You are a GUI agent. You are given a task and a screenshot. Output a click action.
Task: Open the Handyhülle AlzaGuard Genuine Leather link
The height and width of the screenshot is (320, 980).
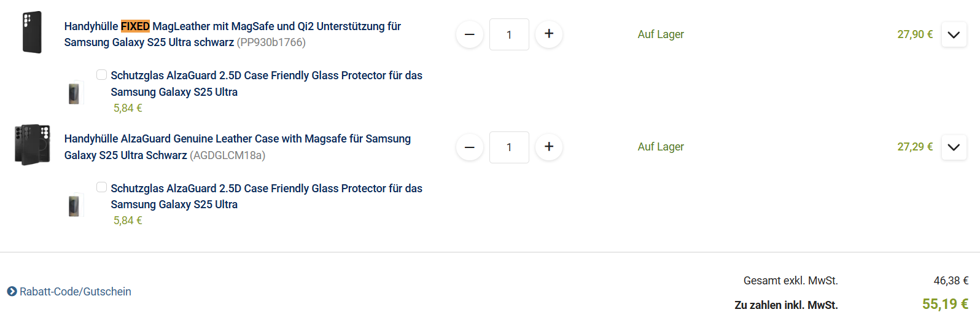coord(237,147)
